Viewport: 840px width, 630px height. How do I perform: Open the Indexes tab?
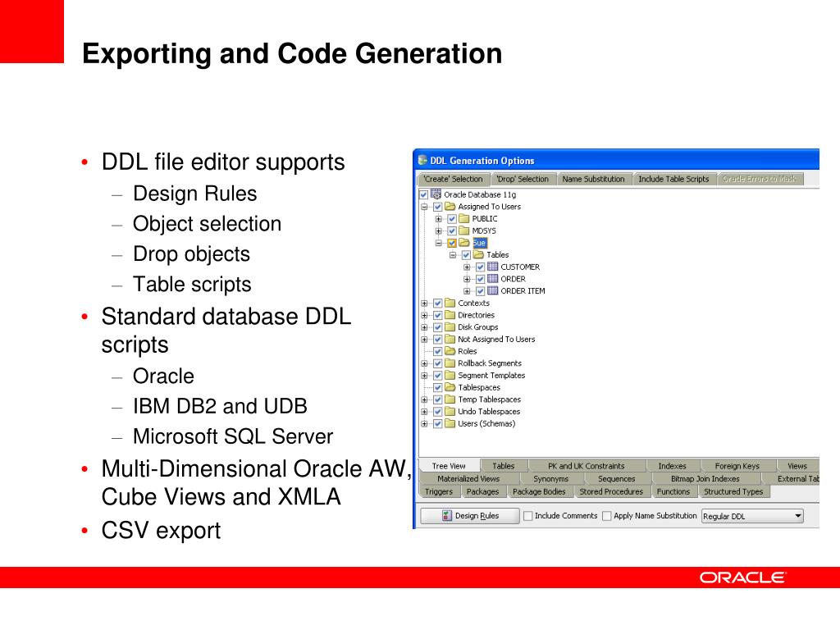pos(672,466)
